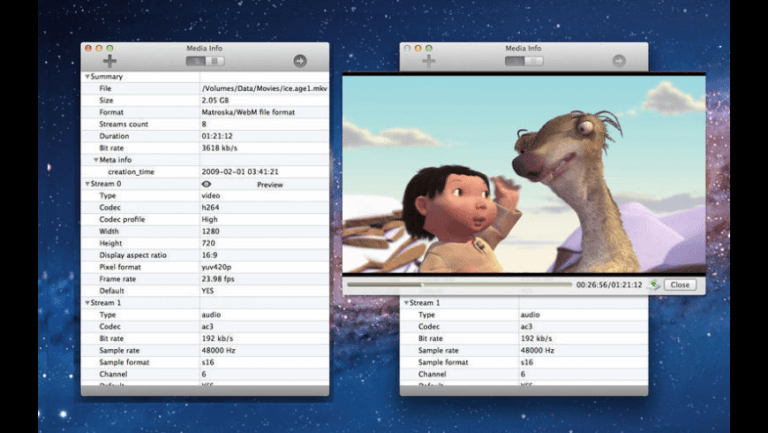Collapse Stream 1 in right window
This screenshot has width=768, height=433.
[406, 302]
